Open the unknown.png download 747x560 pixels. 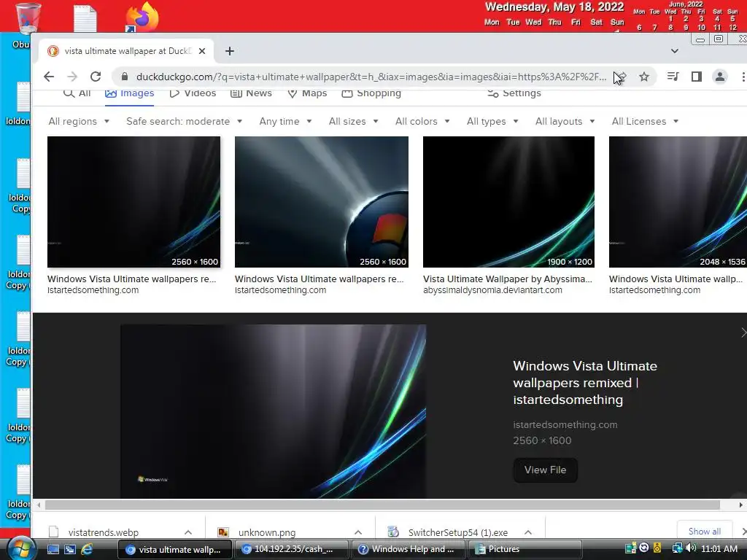[267, 532]
